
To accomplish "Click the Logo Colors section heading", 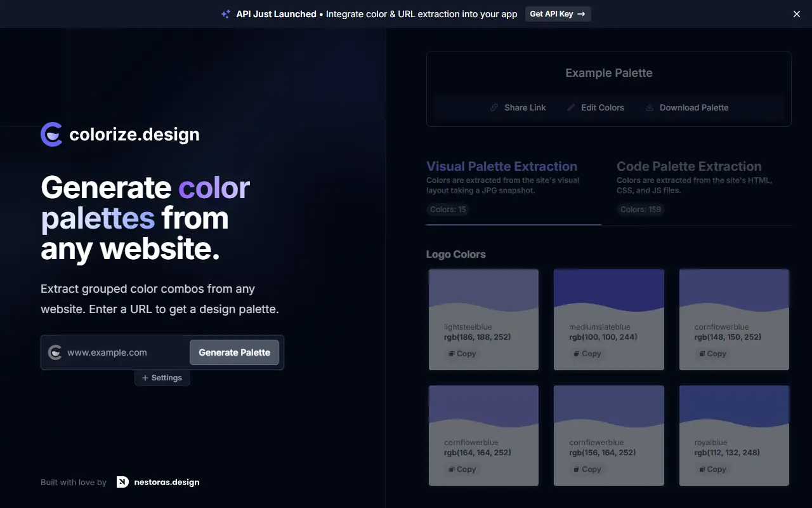I will point(456,255).
